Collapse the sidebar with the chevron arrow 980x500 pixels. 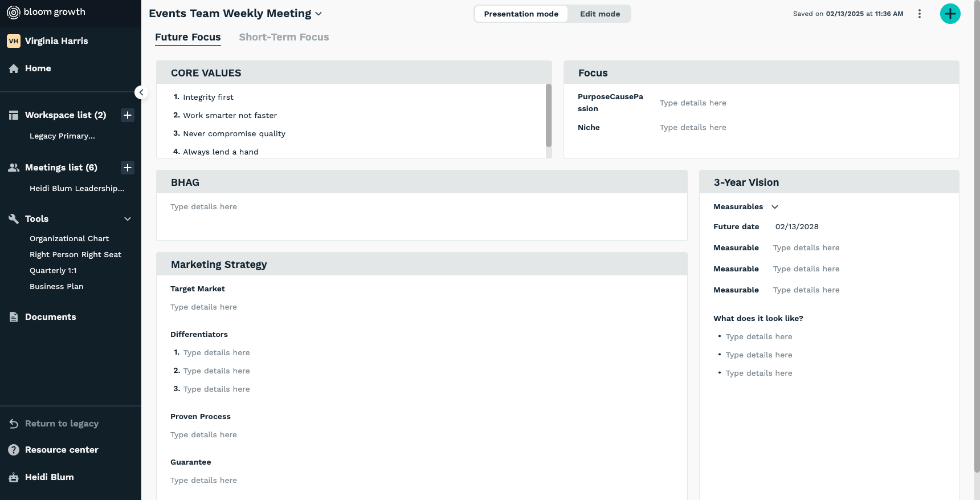(141, 92)
